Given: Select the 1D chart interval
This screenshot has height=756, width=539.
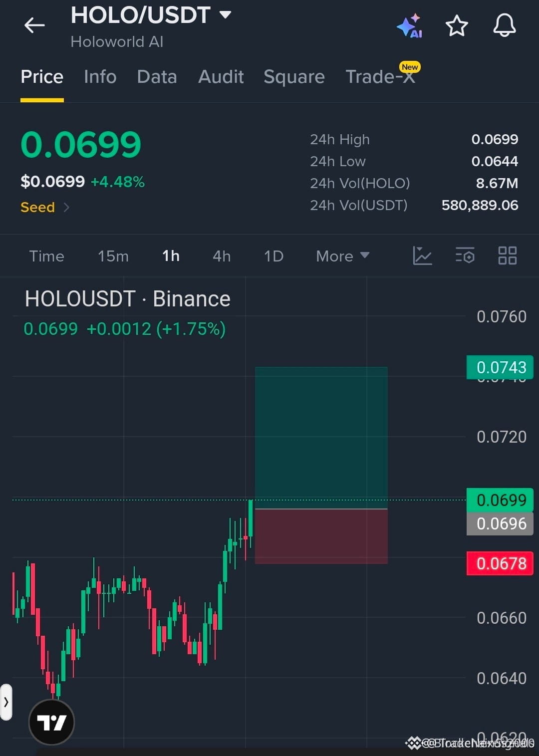Looking at the screenshot, I should pyautogui.click(x=273, y=256).
